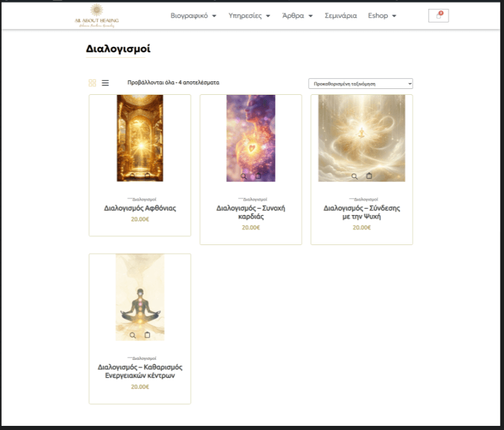The image size is (504, 430).
Task: Click the bag icon on Συνοχή καρδιάς product
Action: click(x=258, y=176)
